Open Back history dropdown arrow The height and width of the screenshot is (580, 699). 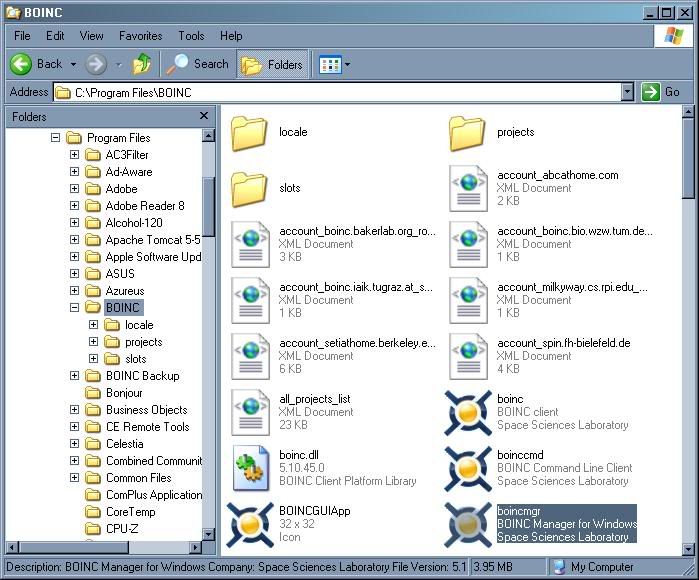tap(73, 65)
